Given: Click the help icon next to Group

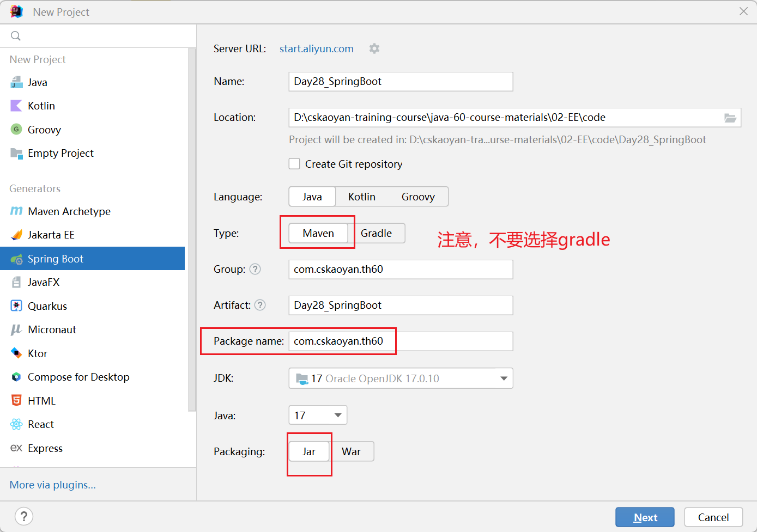Looking at the screenshot, I should pos(255,269).
